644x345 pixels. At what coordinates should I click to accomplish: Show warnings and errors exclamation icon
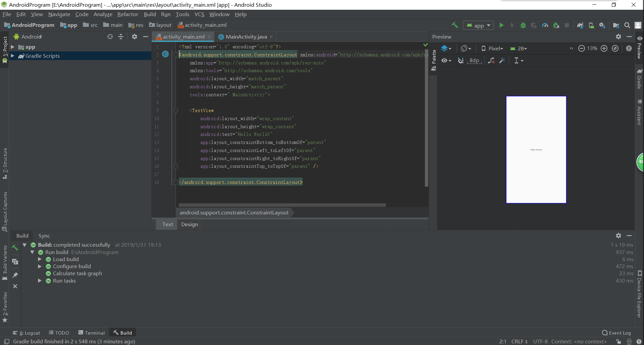pos(629,48)
